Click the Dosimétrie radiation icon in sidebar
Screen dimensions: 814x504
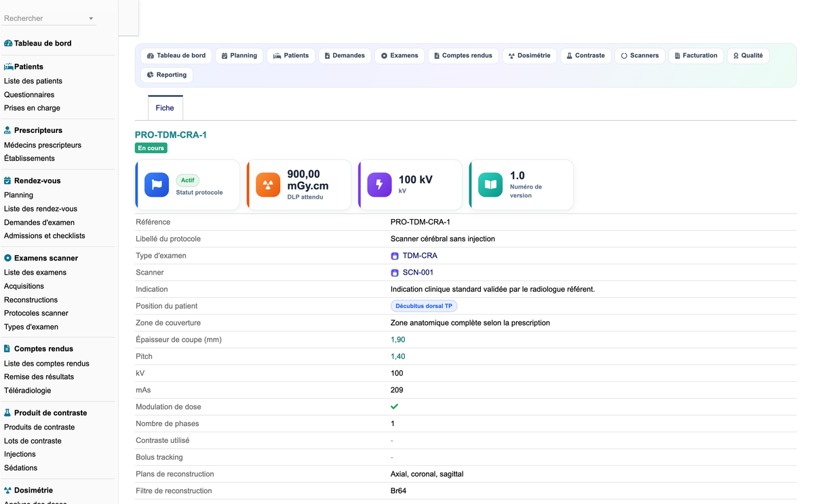click(x=8, y=490)
